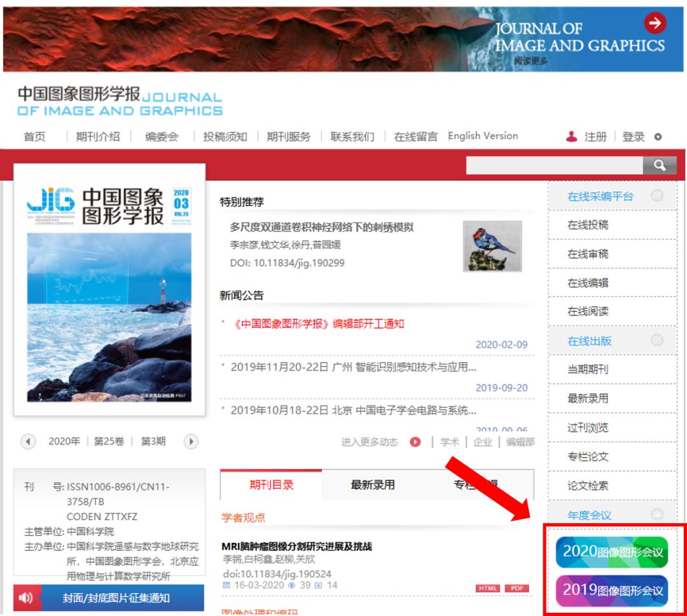Open 编委会 menu item
The height and width of the screenshot is (616, 687).
pyautogui.click(x=162, y=137)
